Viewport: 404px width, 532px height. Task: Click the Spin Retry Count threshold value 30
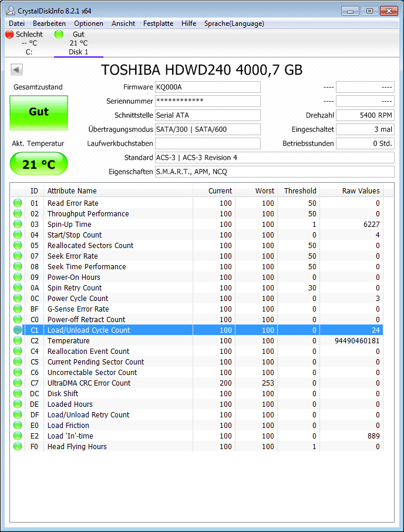click(312, 287)
